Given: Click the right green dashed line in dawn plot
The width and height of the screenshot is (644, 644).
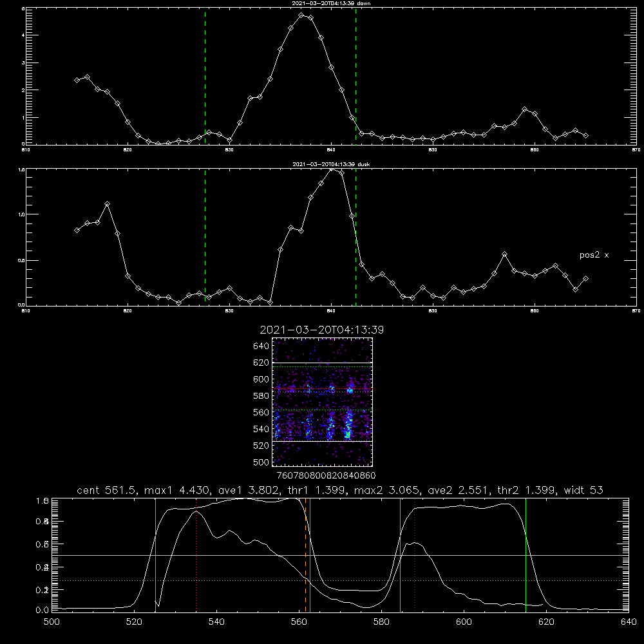Looking at the screenshot, I should click(x=355, y=76).
